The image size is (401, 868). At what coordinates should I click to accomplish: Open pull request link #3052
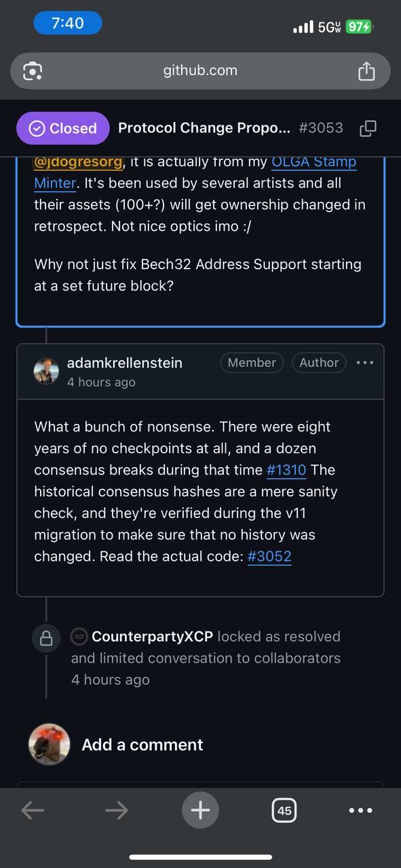point(269,557)
